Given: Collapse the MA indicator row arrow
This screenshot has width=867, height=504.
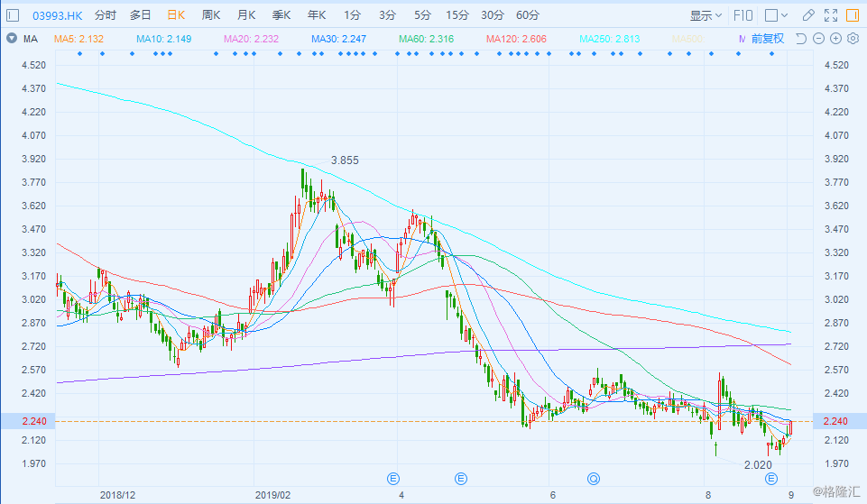Looking at the screenshot, I should 11,39.
